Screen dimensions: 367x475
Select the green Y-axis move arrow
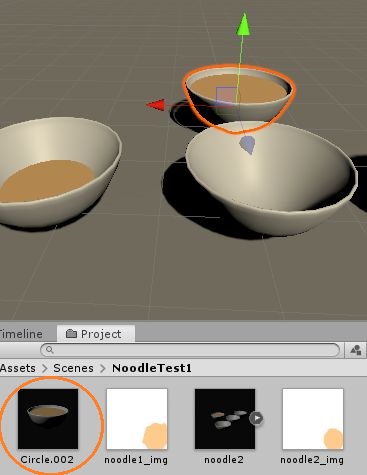[244, 24]
